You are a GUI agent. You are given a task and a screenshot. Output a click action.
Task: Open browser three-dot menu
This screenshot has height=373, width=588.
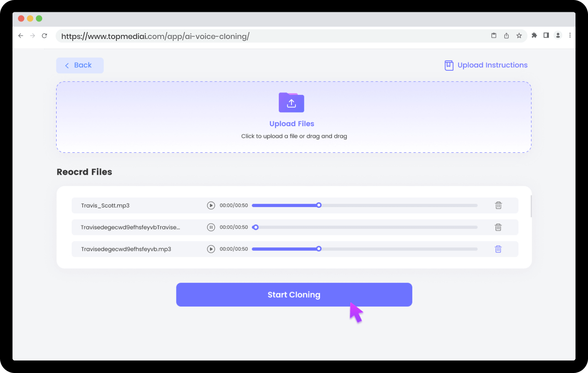tap(570, 35)
